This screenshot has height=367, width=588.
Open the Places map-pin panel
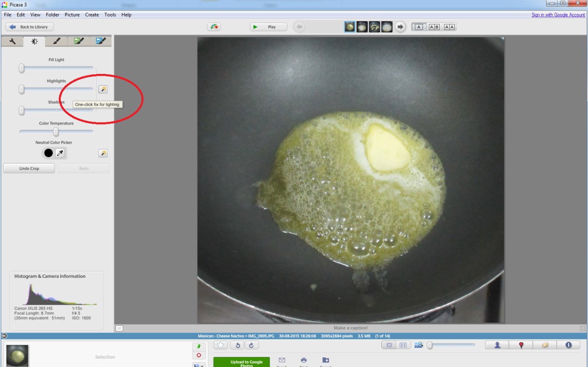point(521,345)
